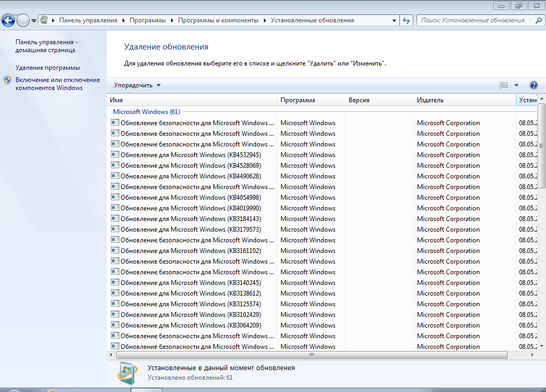The image size is (546, 392).
Task: Click the installed updates icon in details pane
Action: (x=127, y=373)
